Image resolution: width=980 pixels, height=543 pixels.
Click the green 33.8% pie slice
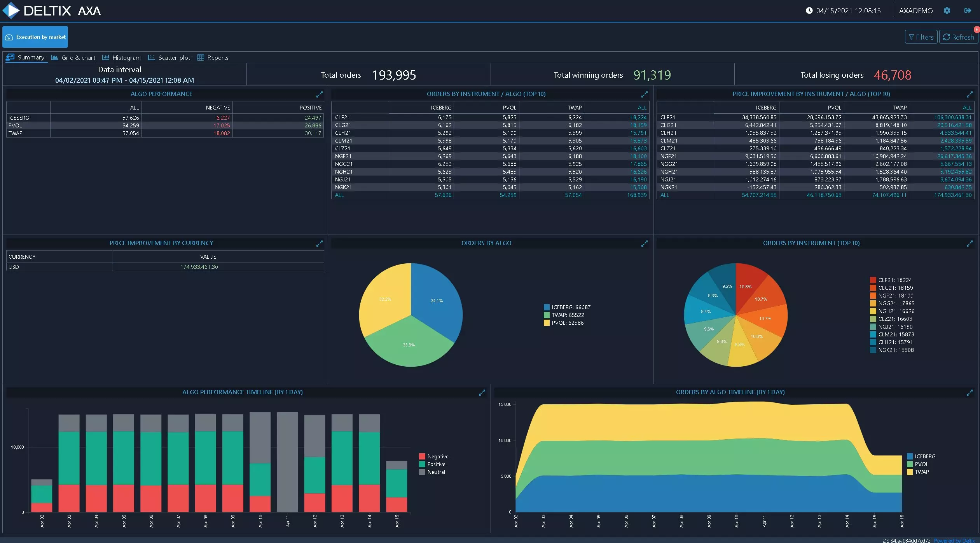409,344
